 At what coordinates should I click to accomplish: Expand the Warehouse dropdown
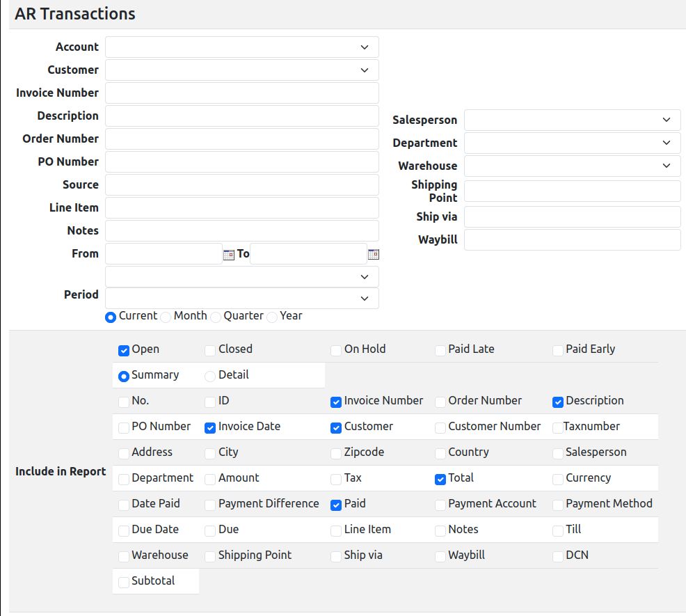coord(572,166)
